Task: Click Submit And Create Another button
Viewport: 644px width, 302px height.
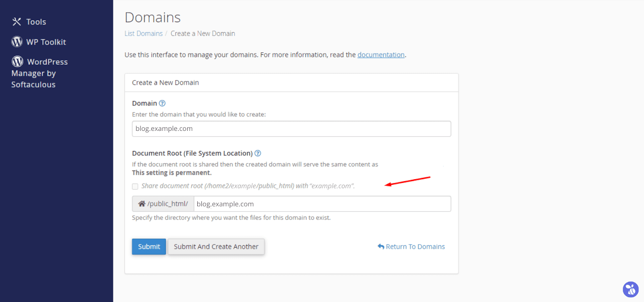Action: pyautogui.click(x=216, y=246)
